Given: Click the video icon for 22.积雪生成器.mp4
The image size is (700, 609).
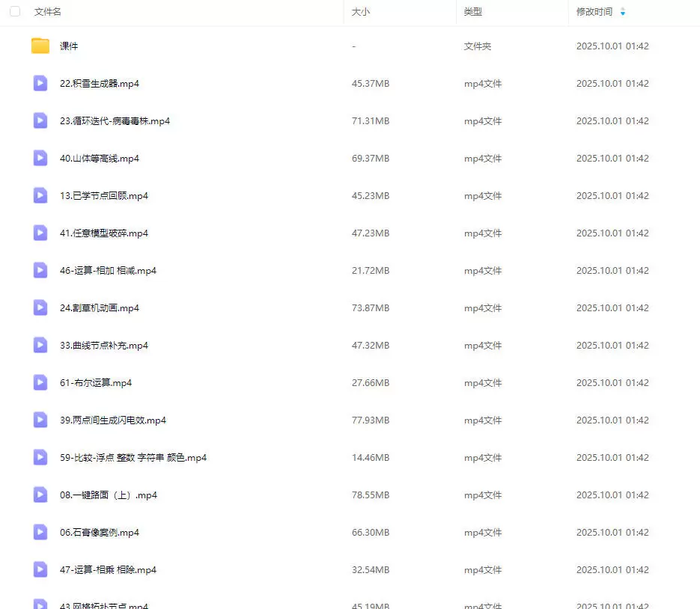Looking at the screenshot, I should pyautogui.click(x=40, y=84).
